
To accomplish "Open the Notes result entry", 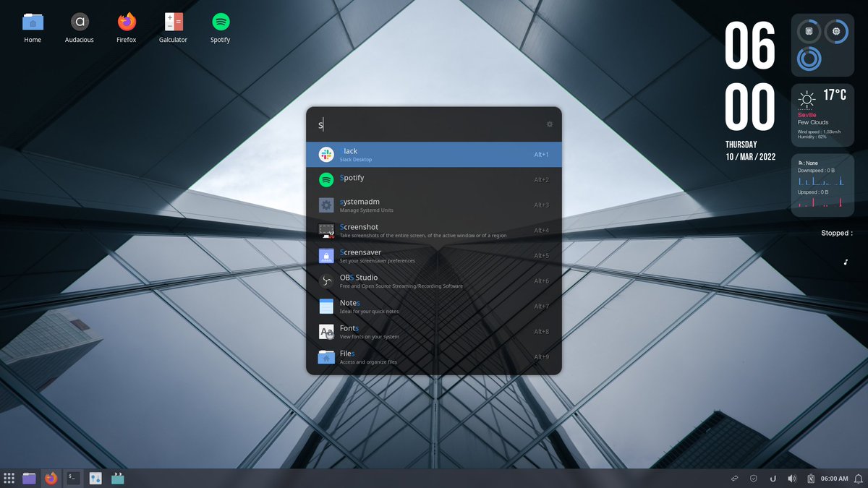I will coord(434,307).
